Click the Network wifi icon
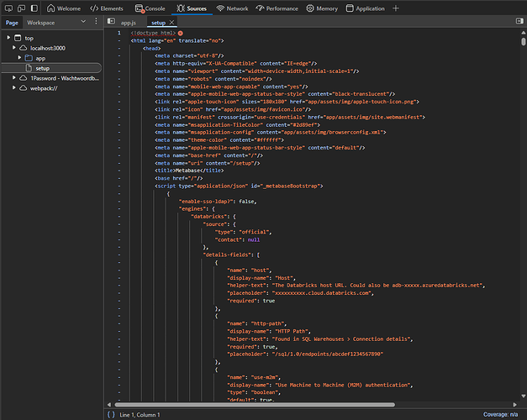Viewport: 527px width, 420px height. point(220,8)
